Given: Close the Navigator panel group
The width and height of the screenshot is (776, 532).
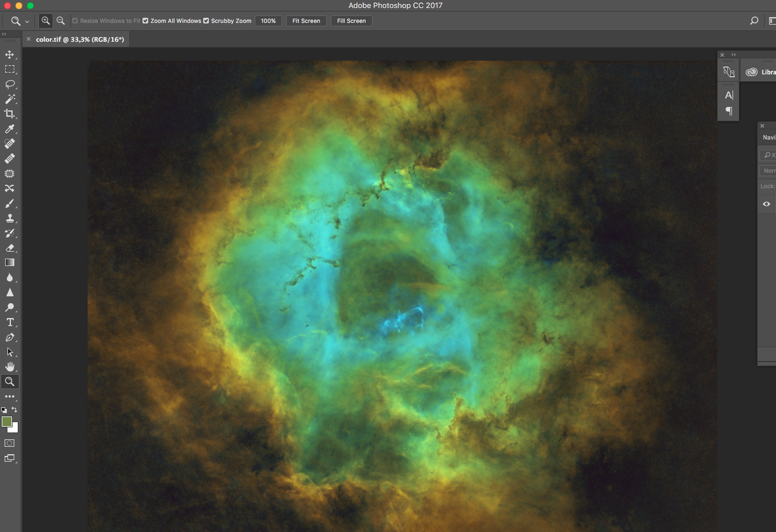Looking at the screenshot, I should 762,126.
